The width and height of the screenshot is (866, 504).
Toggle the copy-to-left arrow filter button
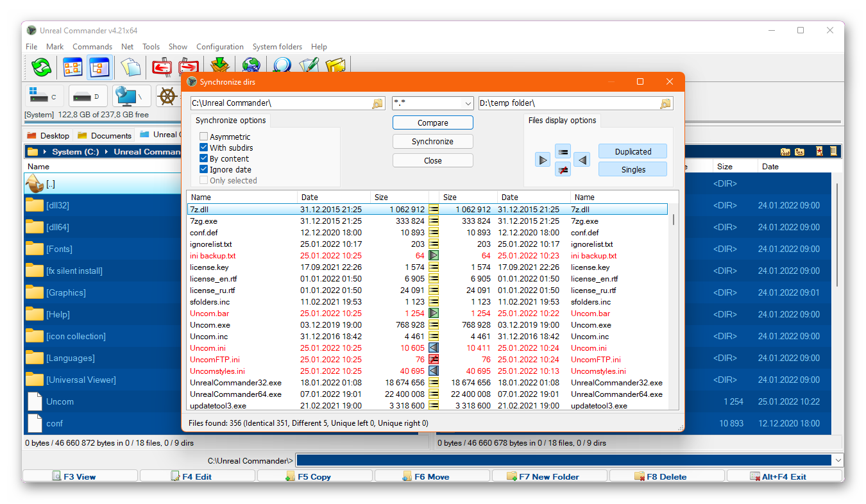(x=581, y=160)
